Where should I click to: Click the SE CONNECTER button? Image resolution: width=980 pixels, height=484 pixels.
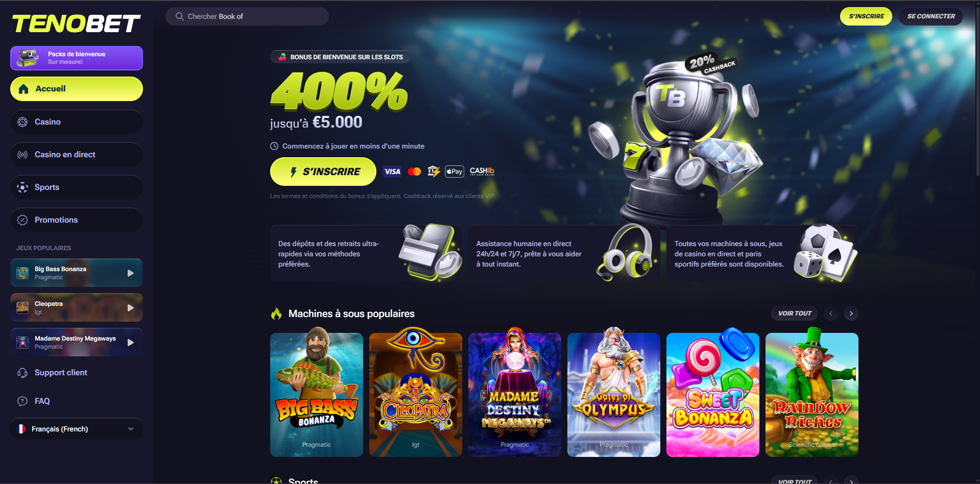point(931,16)
